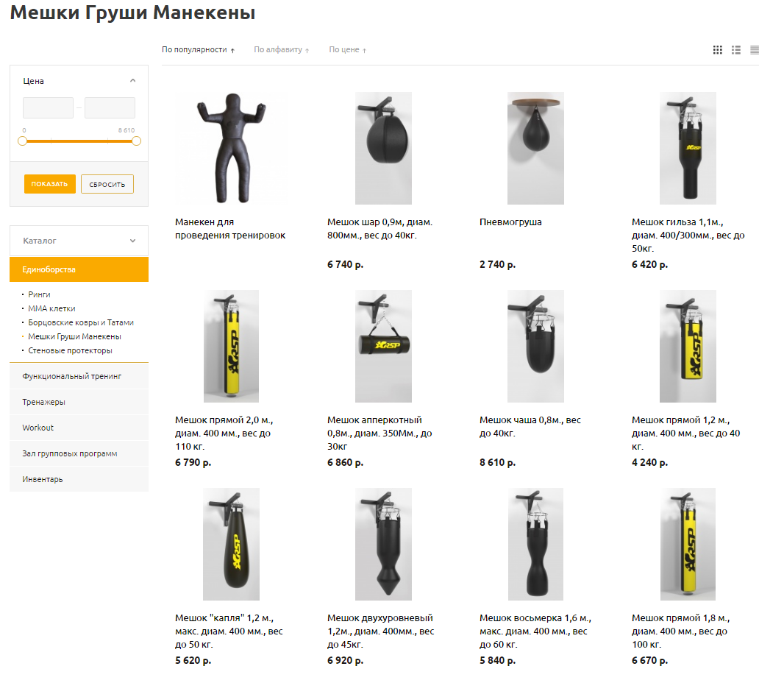The height and width of the screenshot is (683, 784).
Task: Click the 4 240 р. price text
Action: click(649, 463)
